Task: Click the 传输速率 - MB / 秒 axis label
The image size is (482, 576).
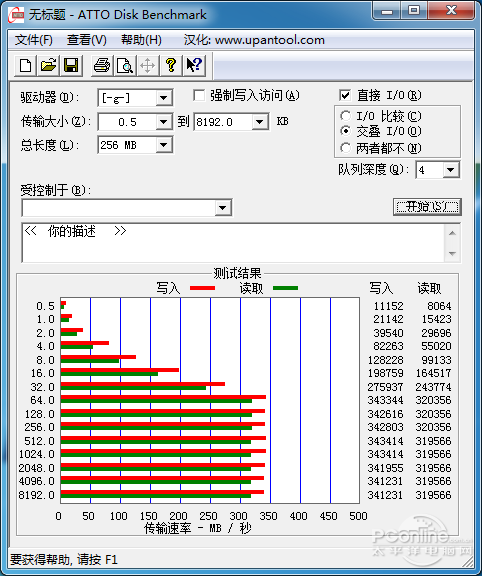Action: tap(198, 529)
